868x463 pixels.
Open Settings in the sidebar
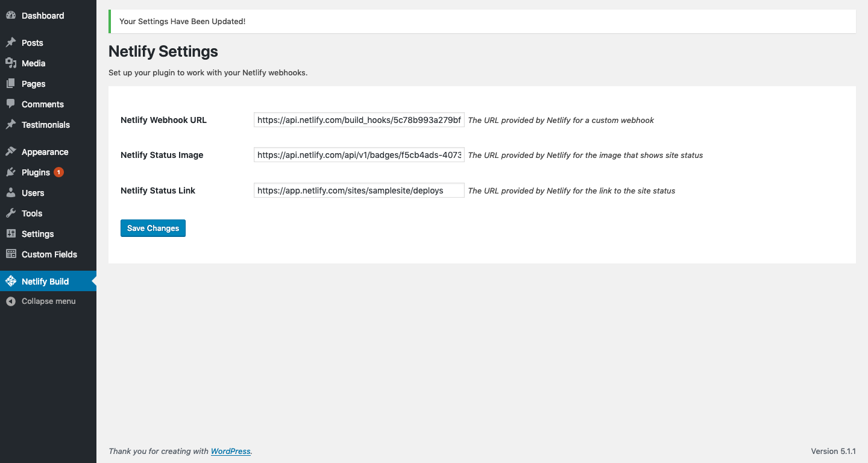coord(48,234)
